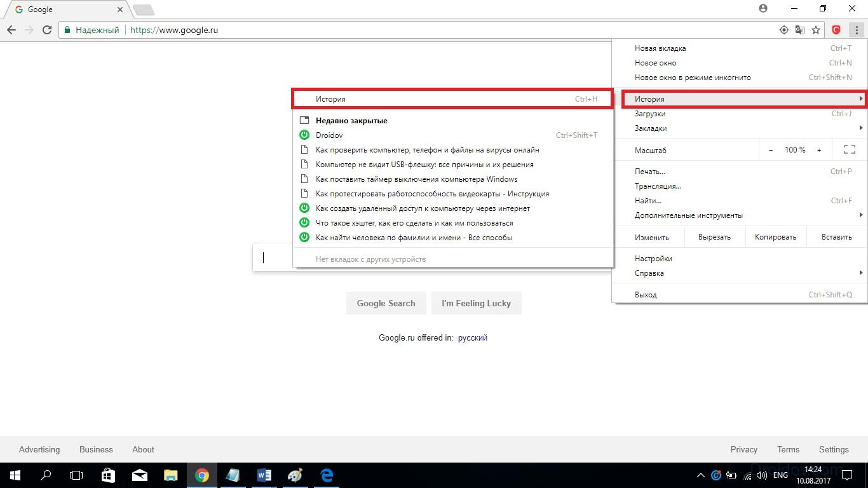
Task: Click the red shield extension icon
Action: (836, 30)
